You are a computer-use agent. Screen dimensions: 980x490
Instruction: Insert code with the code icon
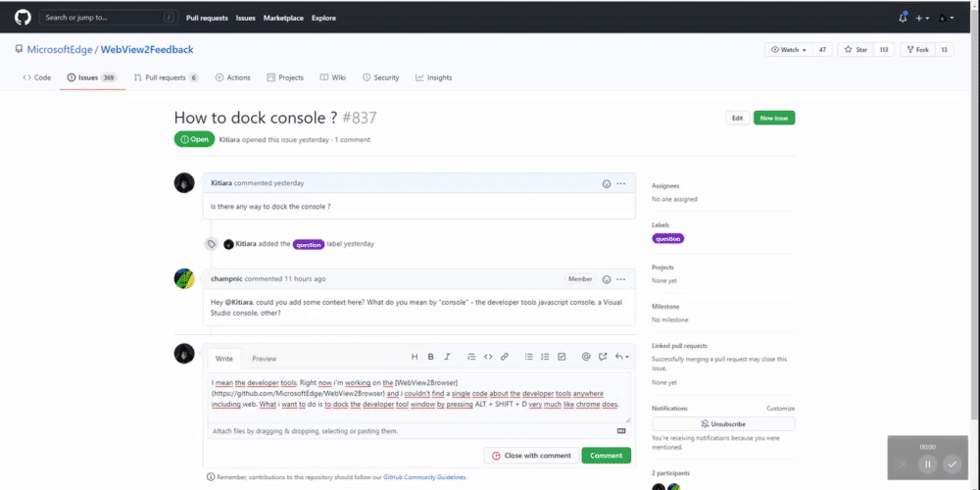point(488,357)
